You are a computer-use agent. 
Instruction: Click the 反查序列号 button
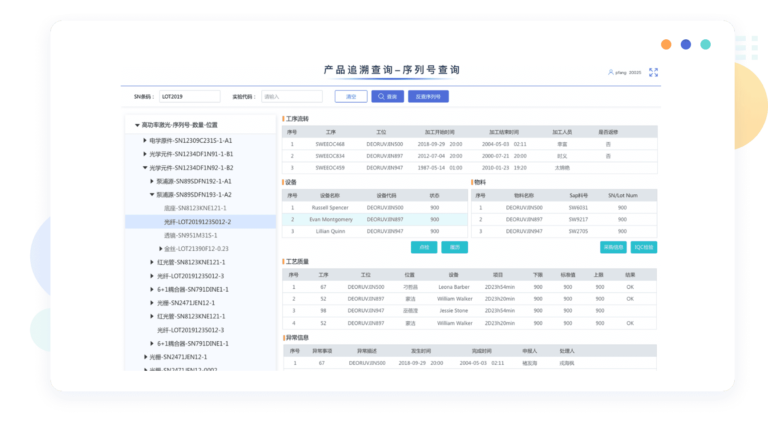(428, 96)
